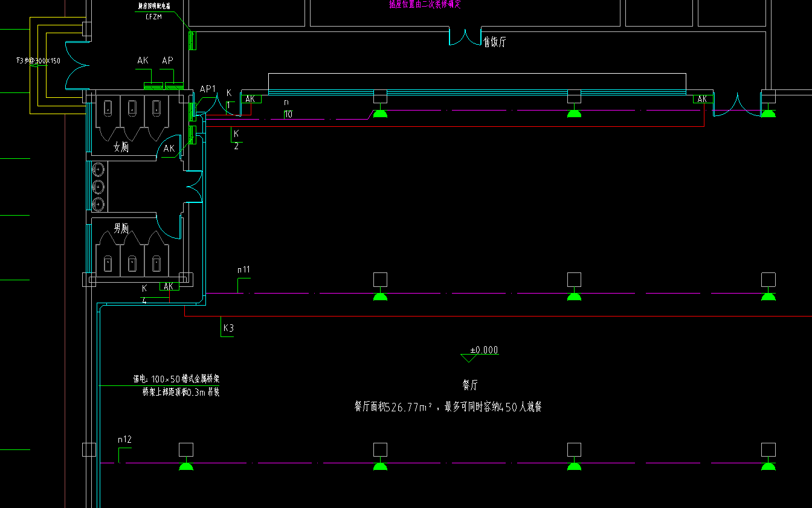This screenshot has height=508, width=812.
Task: Select the middle washbasin between the toilets
Action: [98, 187]
